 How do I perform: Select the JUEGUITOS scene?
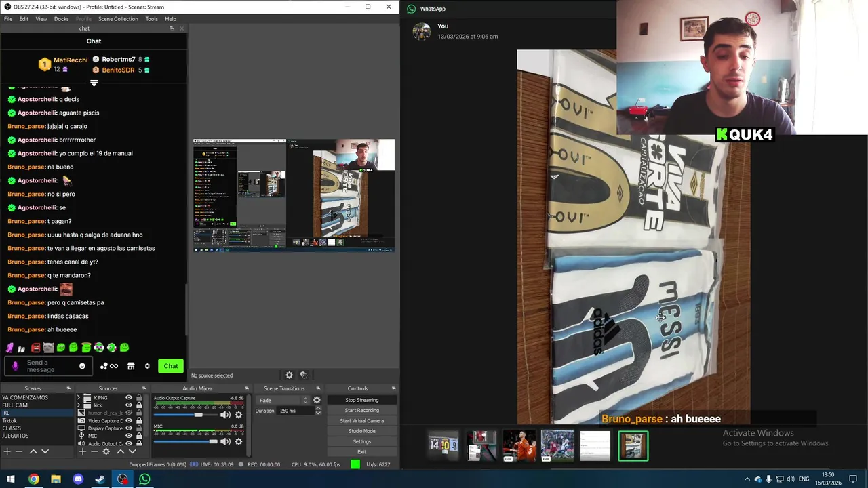point(37,436)
